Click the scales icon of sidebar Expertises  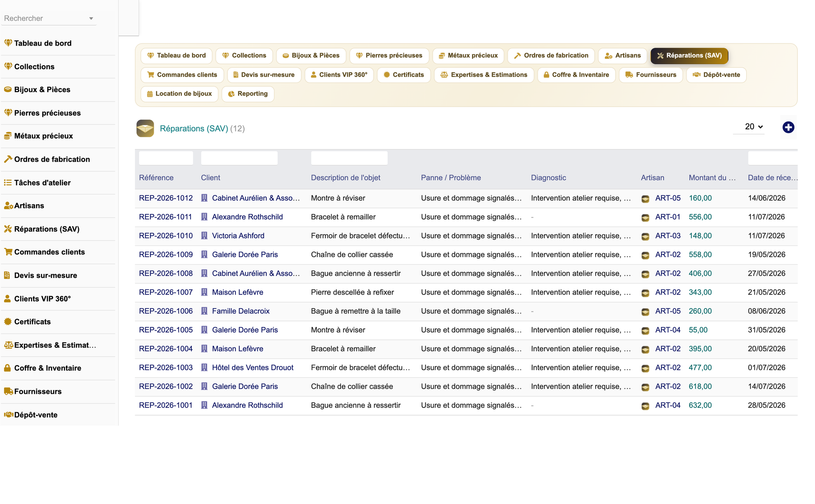pyautogui.click(x=8, y=345)
